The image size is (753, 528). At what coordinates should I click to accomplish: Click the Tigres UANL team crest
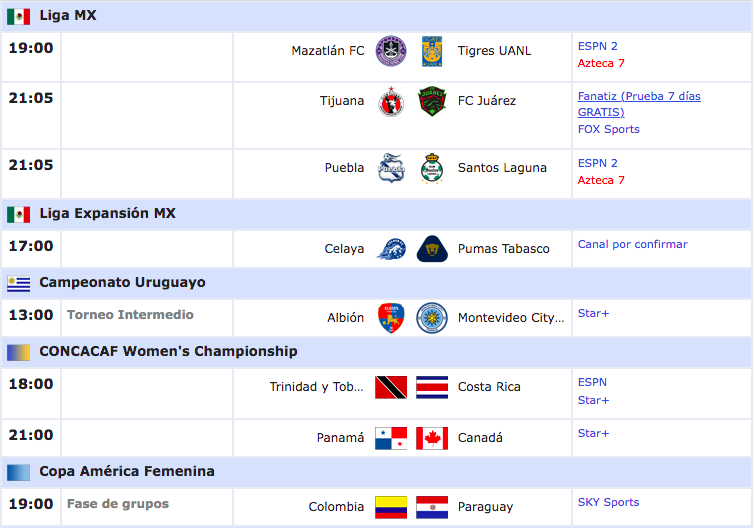coord(432,51)
